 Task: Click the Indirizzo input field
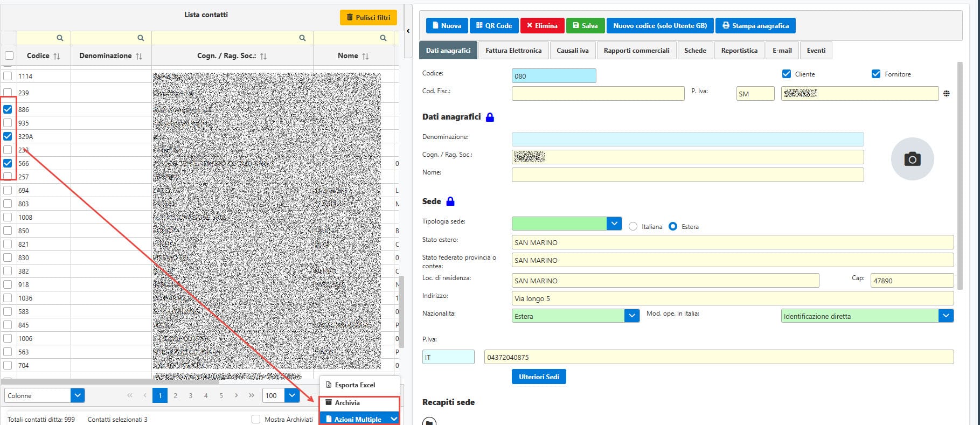732,298
